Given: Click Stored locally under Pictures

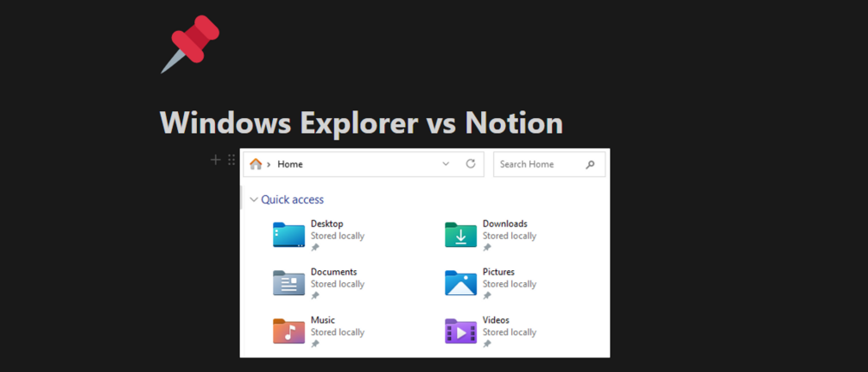Looking at the screenshot, I should pyautogui.click(x=510, y=284).
